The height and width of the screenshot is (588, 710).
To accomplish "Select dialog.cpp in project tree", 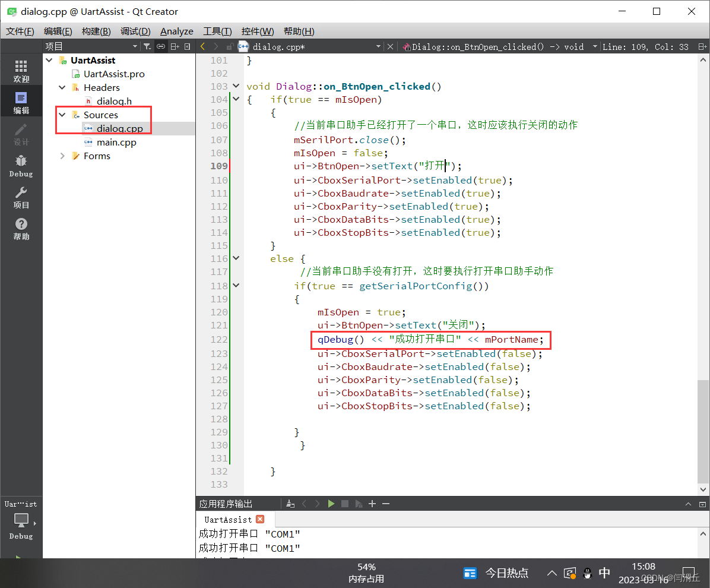I will 119,129.
